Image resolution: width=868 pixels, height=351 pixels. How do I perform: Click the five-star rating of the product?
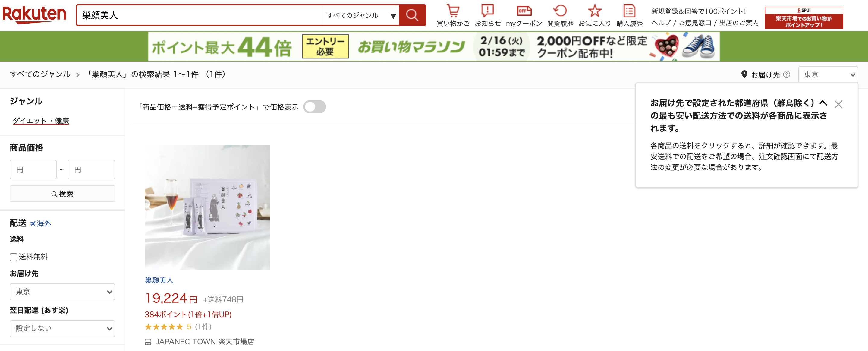[164, 327]
